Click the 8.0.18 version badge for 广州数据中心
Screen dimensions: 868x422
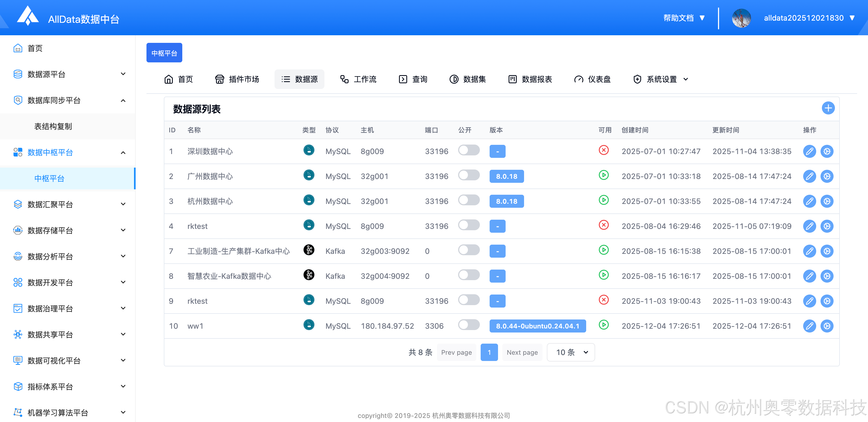click(x=506, y=176)
